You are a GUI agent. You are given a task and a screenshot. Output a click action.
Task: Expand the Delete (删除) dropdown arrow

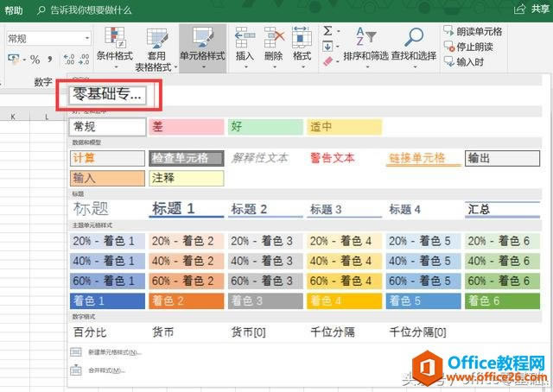[x=274, y=66]
